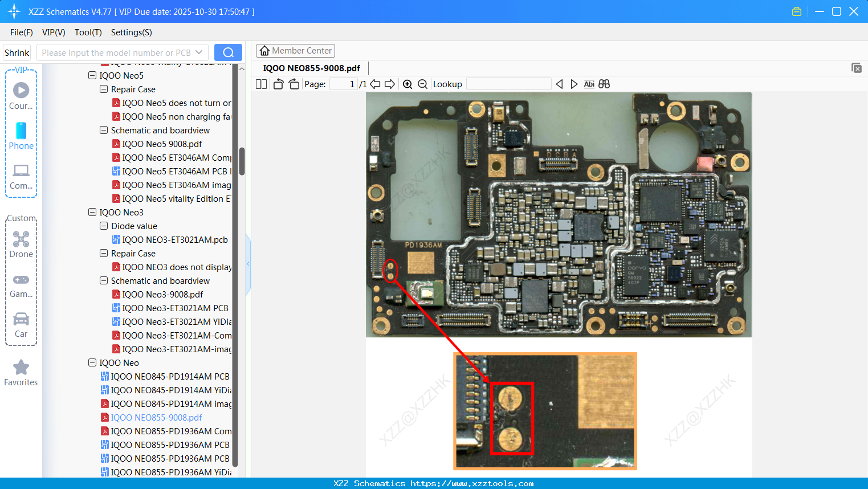Collapse Schematic and boardview under IQOO Neo3

coord(104,280)
